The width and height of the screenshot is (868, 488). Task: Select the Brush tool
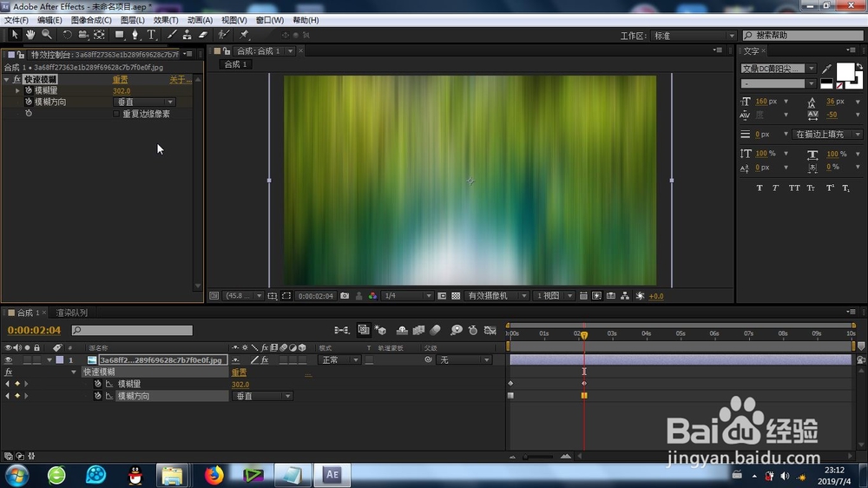click(x=172, y=35)
